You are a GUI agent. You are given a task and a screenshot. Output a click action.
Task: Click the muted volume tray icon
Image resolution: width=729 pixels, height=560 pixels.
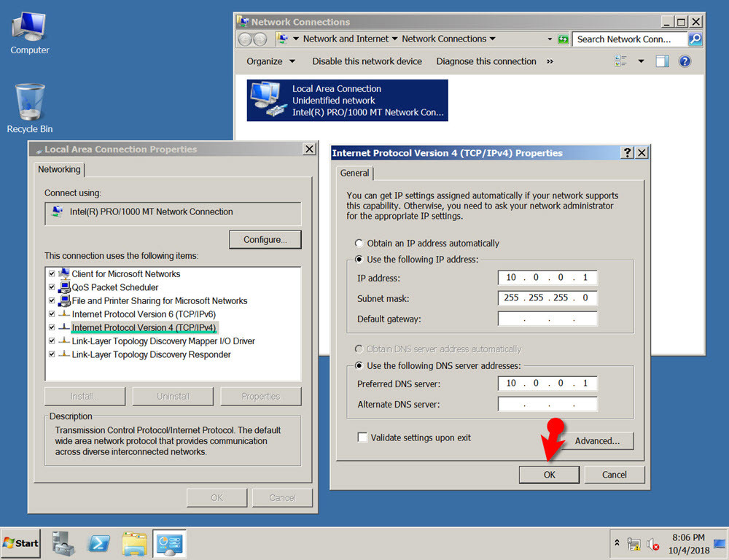(x=652, y=544)
